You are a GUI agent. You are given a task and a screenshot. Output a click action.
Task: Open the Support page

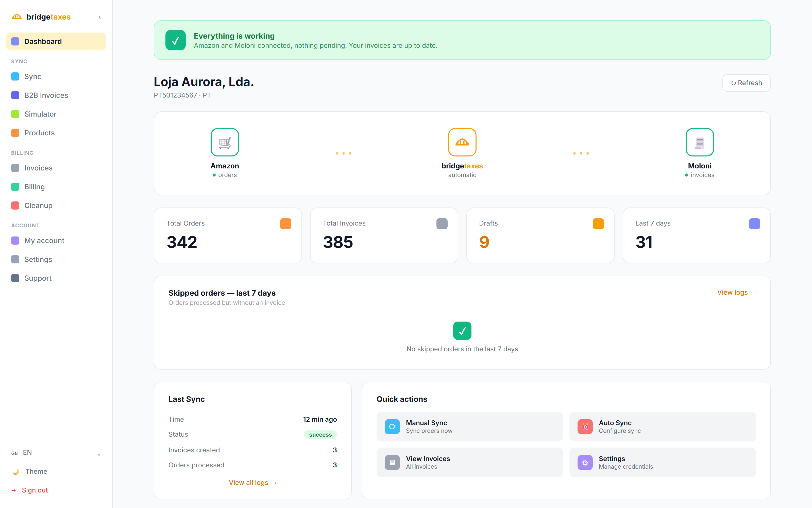56,278
